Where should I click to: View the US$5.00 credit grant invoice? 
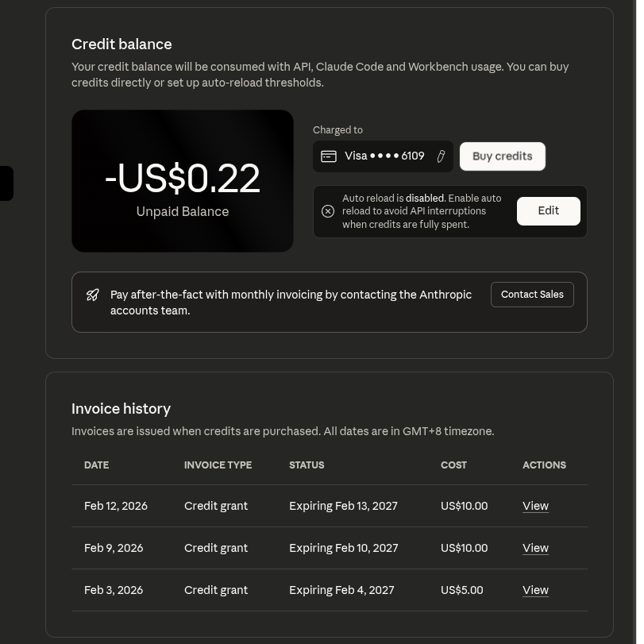(535, 590)
